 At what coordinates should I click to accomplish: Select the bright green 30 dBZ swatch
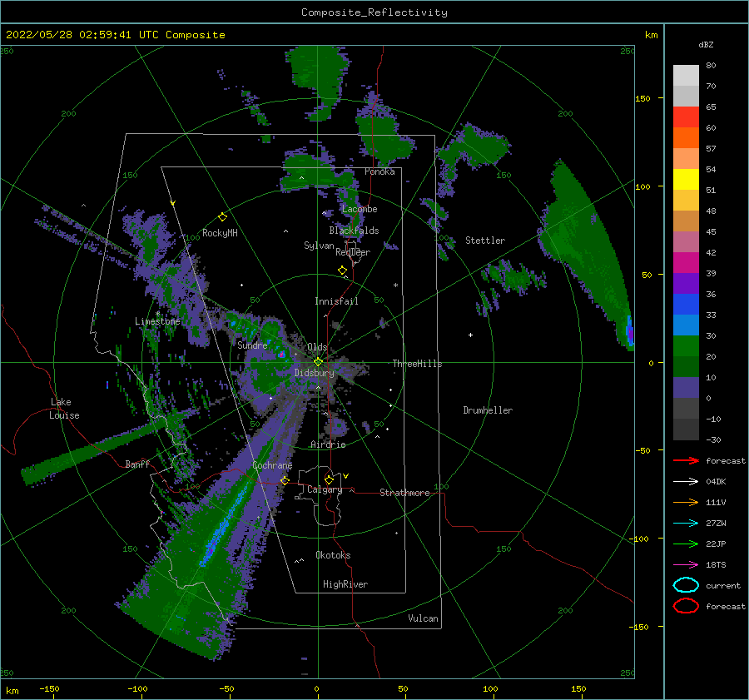(686, 346)
